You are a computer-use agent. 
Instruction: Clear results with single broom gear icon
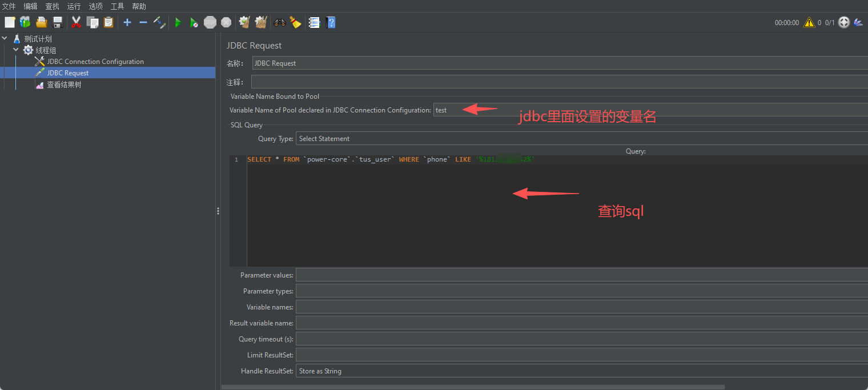(245, 22)
